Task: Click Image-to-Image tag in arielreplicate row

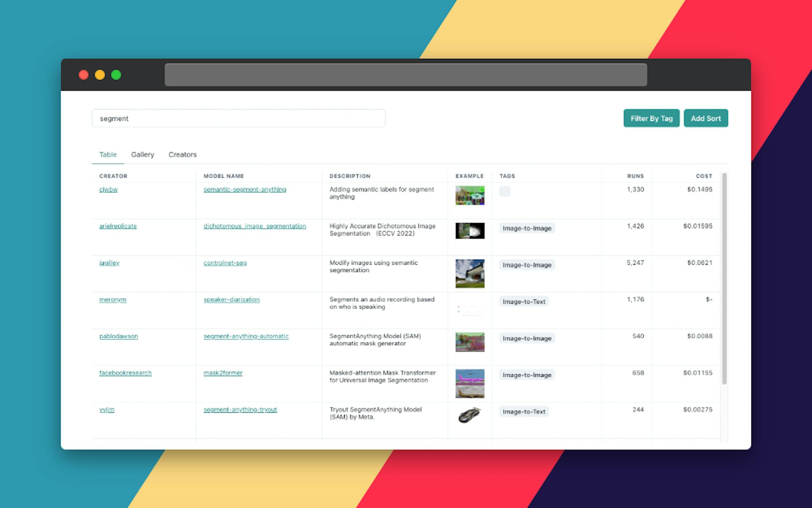Action: click(527, 228)
